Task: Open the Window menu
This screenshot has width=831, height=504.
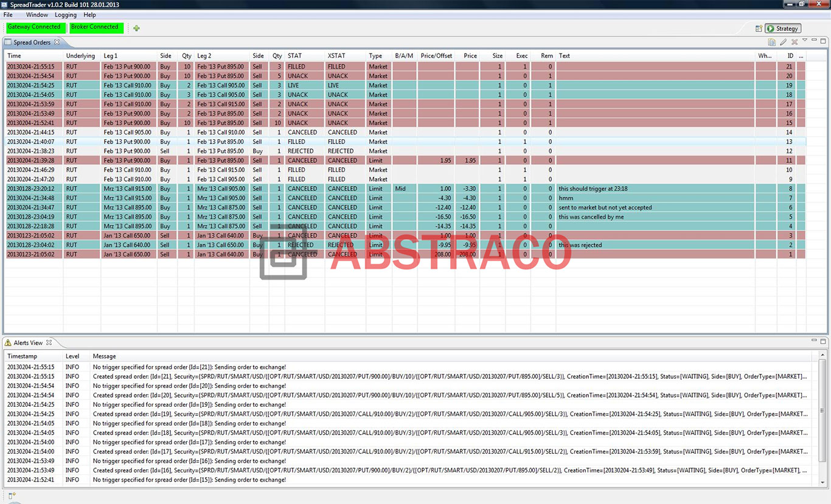Action: (37, 15)
